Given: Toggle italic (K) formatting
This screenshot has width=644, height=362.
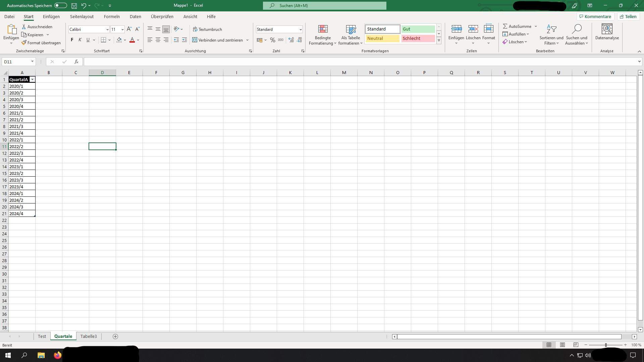Looking at the screenshot, I should tap(80, 40).
